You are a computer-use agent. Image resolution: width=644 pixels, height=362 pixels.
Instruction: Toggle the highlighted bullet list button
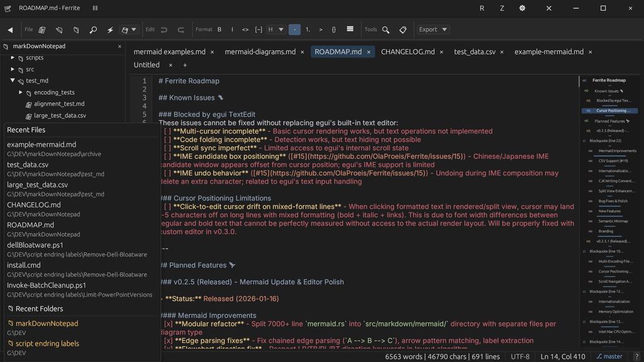(x=294, y=30)
